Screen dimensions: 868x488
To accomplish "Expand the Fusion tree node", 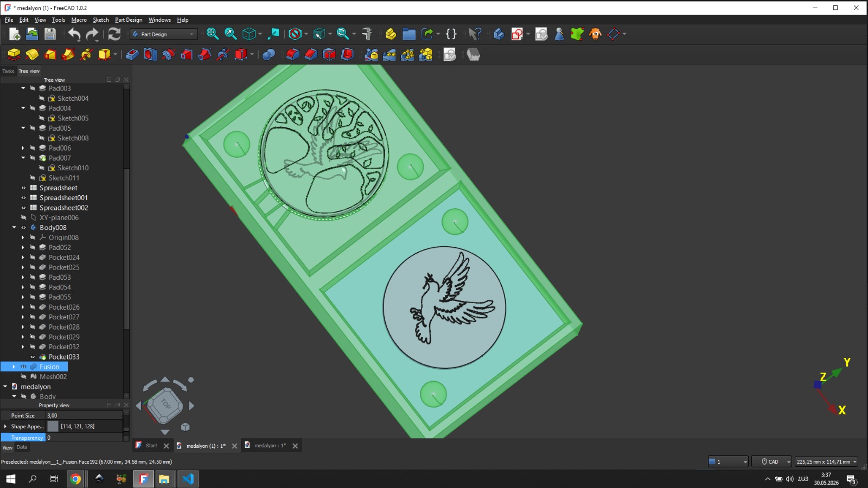I will (14, 367).
